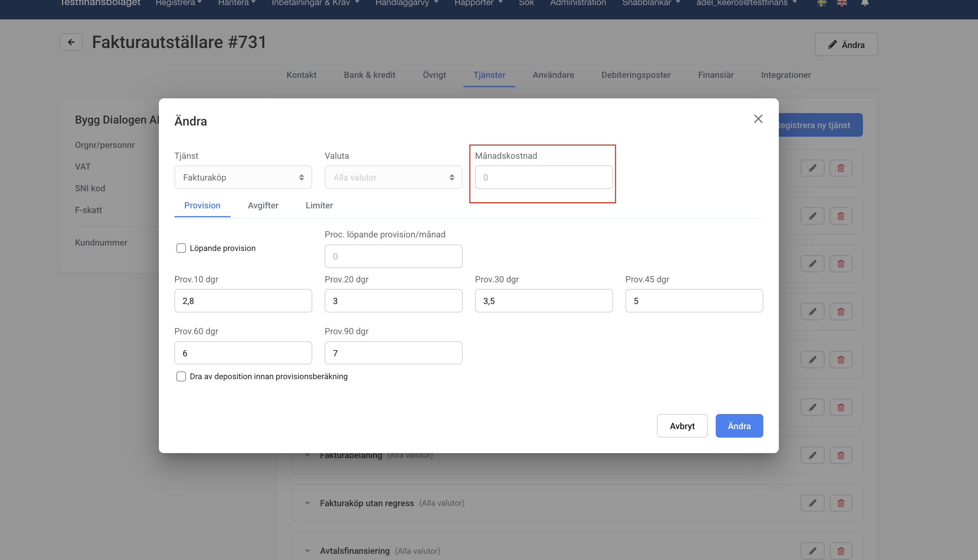
Task: Click pencil edit icon for Fakturaköp utan regress
Action: (812, 503)
